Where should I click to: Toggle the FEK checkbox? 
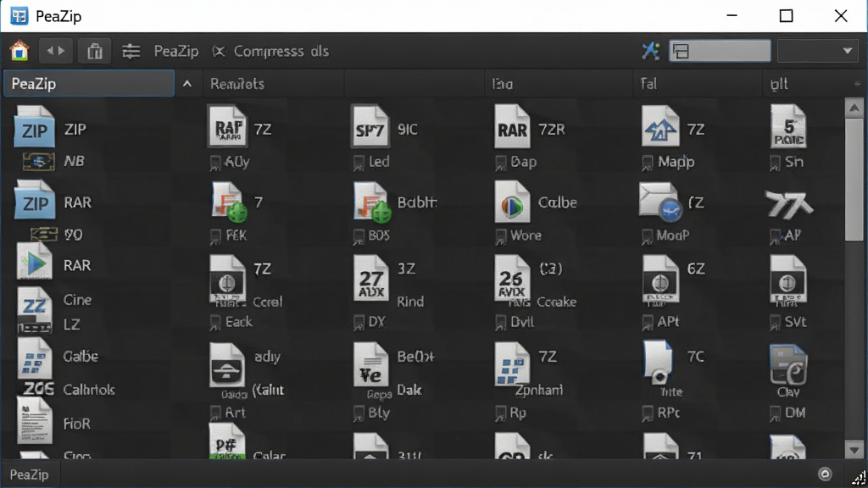[x=215, y=237]
